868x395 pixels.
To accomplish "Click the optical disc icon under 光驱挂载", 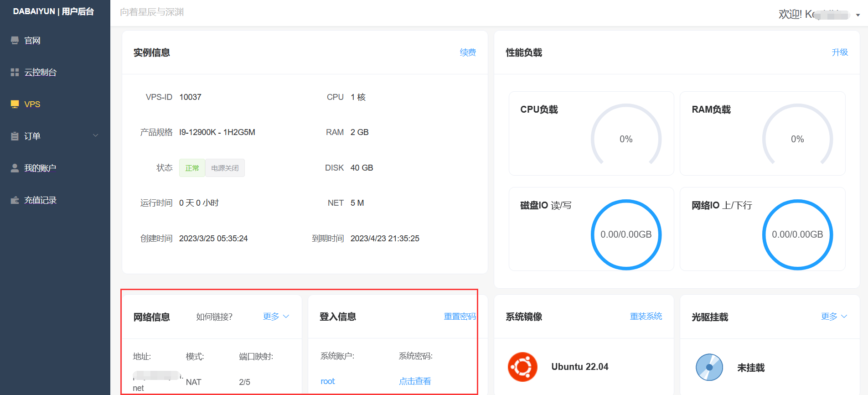I will (709, 367).
